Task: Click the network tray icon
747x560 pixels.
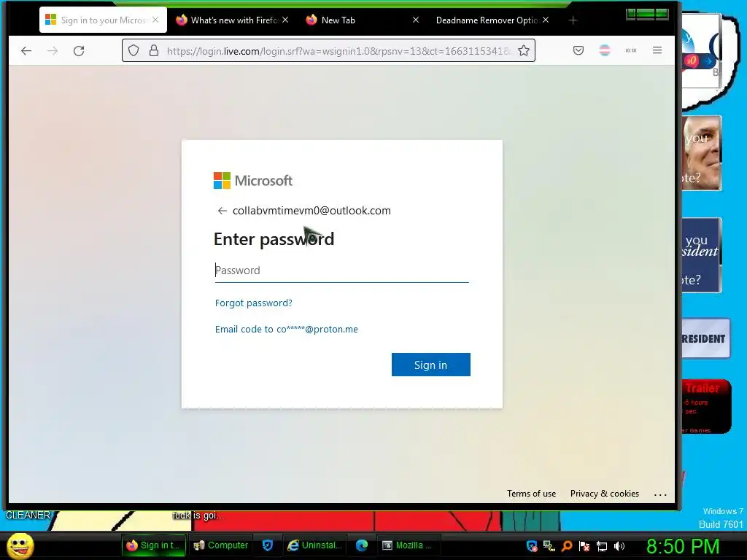Action: coord(549,546)
